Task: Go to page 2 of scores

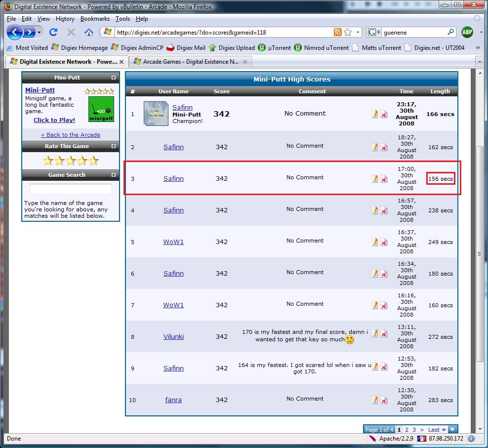Action: (x=407, y=430)
